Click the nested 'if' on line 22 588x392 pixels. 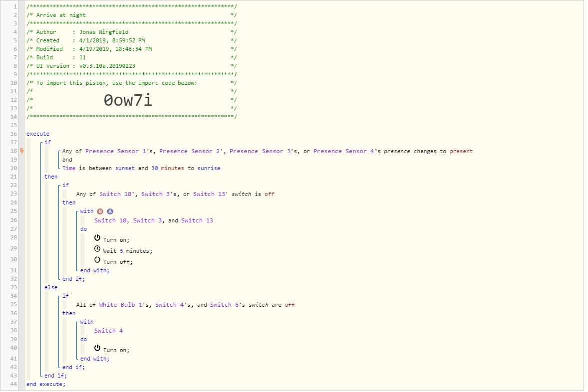tap(65, 185)
